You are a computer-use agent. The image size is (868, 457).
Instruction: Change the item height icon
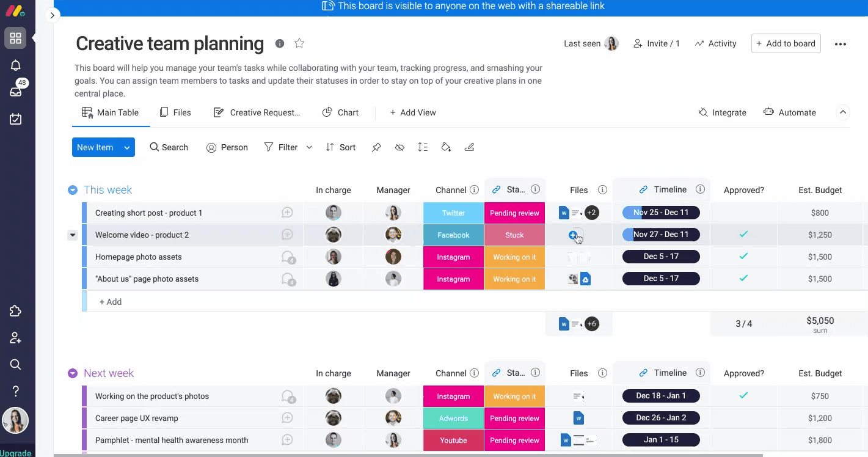pos(423,147)
